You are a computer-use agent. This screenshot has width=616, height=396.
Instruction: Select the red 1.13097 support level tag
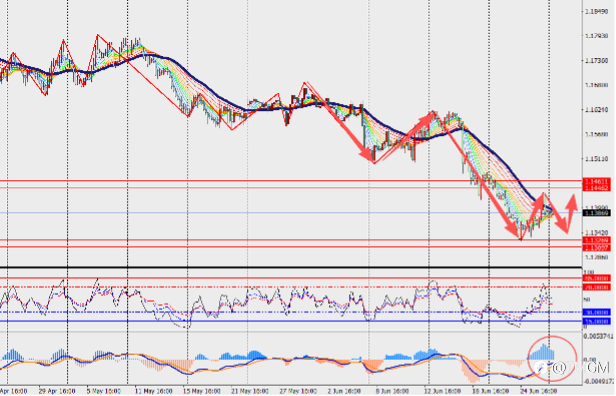point(597,248)
